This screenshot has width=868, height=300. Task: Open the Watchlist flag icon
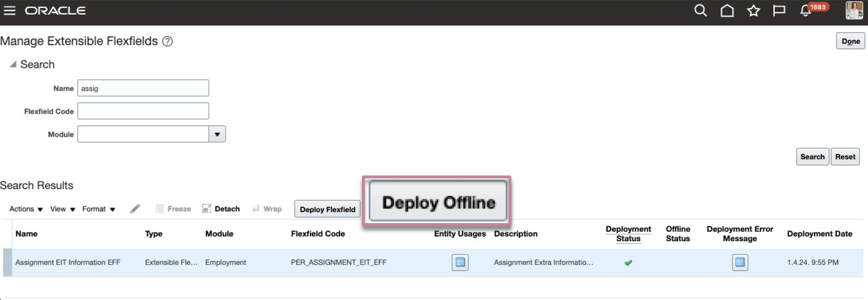click(x=779, y=10)
